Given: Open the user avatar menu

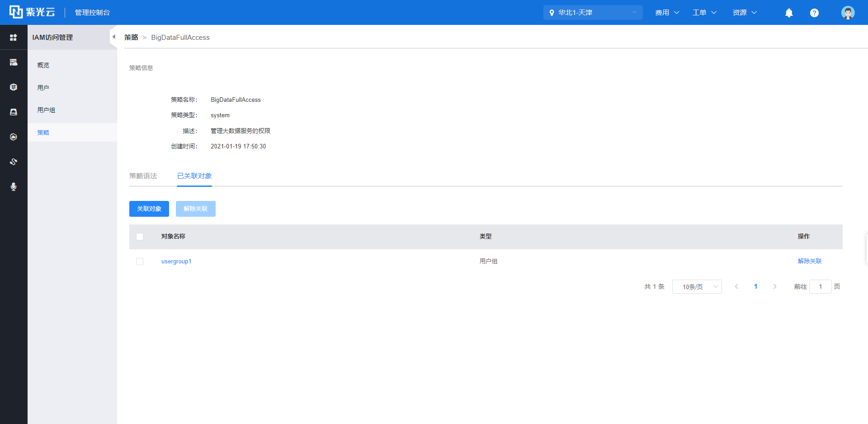Looking at the screenshot, I should click(x=848, y=13).
